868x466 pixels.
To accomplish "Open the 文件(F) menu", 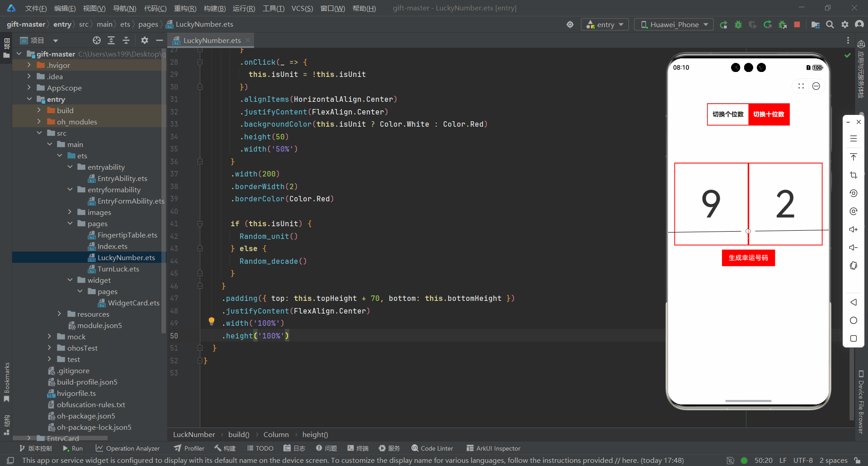I will (x=36, y=8).
